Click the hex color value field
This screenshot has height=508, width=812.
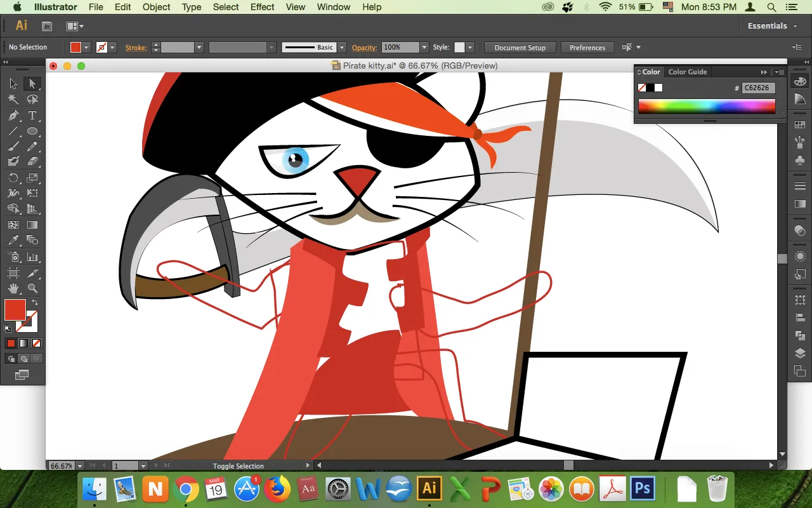point(759,88)
